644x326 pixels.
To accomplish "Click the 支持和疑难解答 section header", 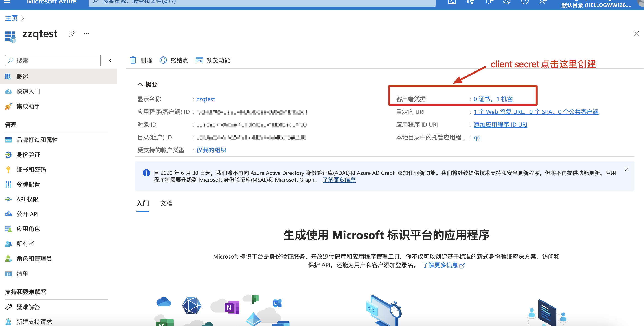I will [x=26, y=292].
